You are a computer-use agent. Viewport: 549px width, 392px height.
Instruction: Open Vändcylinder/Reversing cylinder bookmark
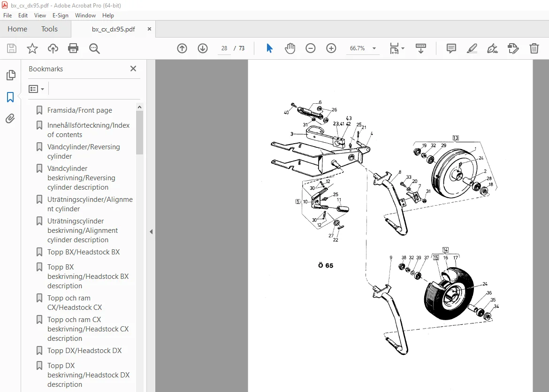[x=84, y=152]
